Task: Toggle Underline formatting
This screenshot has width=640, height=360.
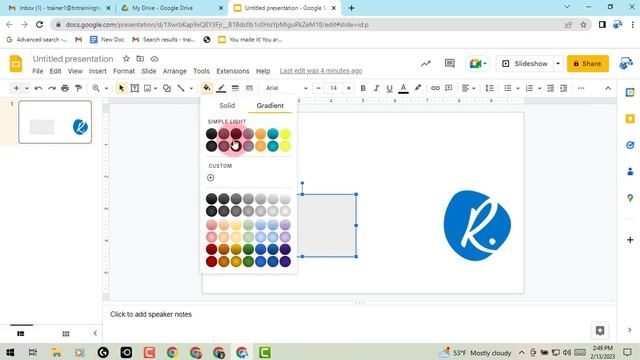Action: pos(389,88)
